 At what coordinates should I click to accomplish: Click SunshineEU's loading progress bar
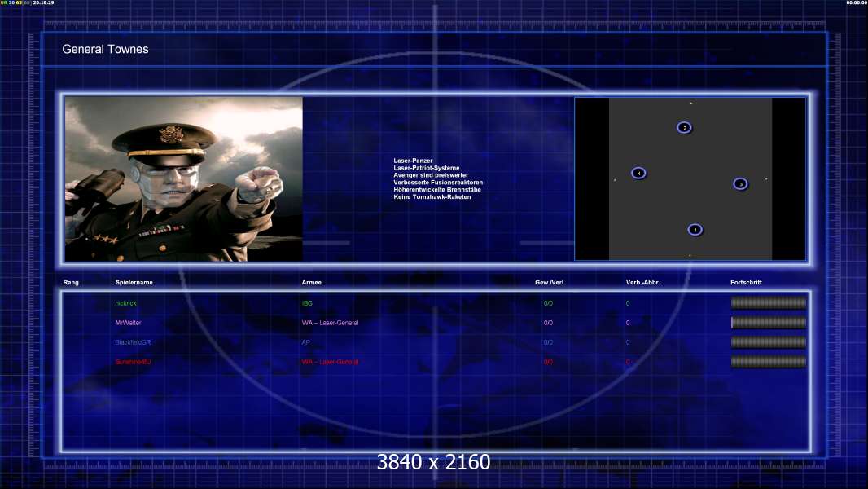click(768, 362)
